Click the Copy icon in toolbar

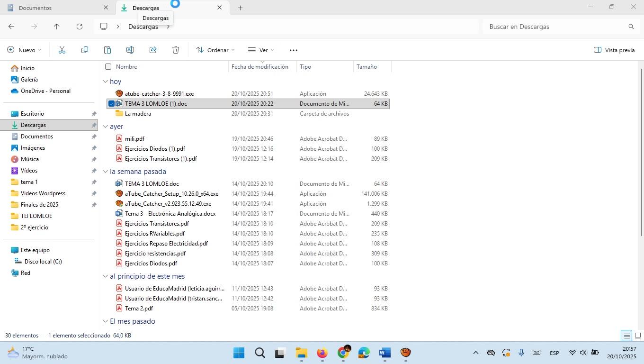[x=85, y=50]
